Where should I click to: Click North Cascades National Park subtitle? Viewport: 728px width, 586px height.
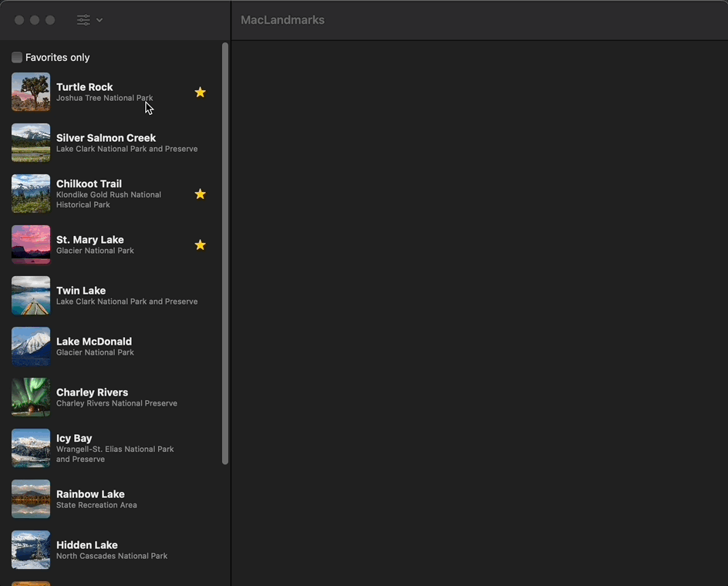111,556
